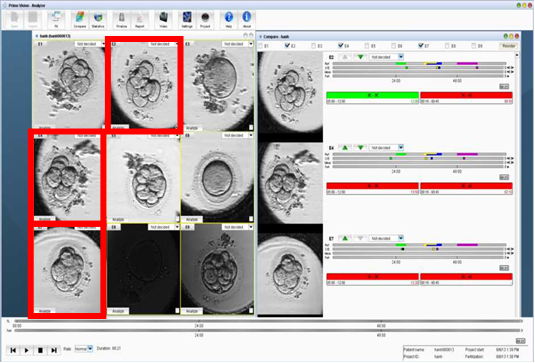Click the Analyze button under embryo E5
This screenshot has height=363, width=535.
coord(118,219)
